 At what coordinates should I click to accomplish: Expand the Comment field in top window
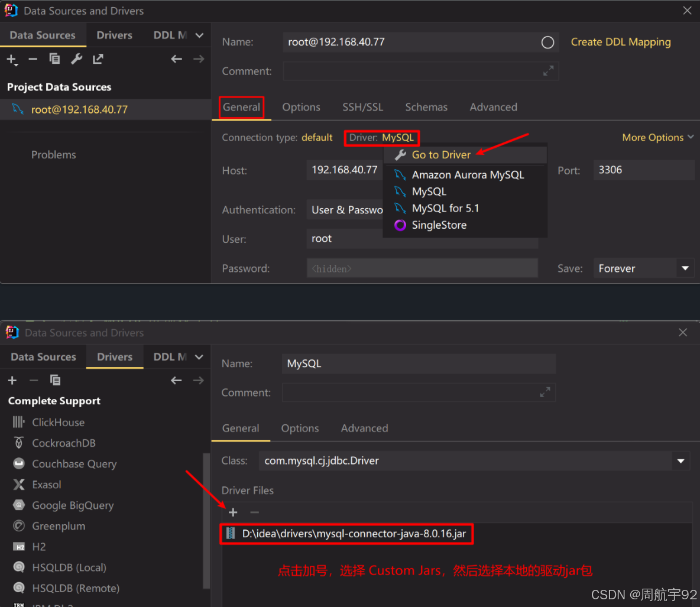(548, 71)
